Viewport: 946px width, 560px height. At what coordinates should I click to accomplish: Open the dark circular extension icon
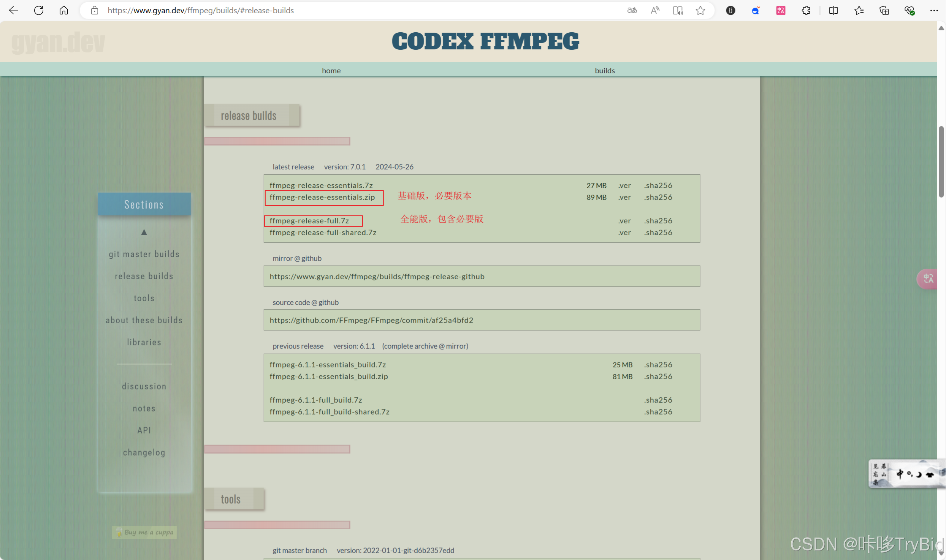point(730,10)
